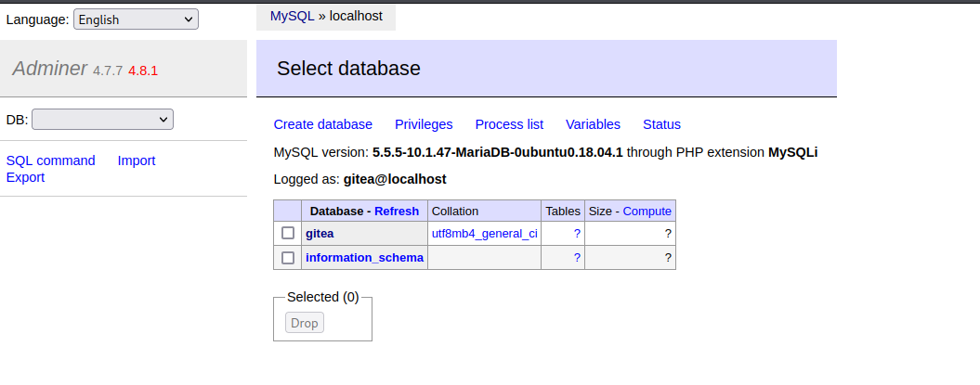Image resolution: width=980 pixels, height=385 pixels.
Task: Expand the DB selection dropdown
Action: pos(102,120)
